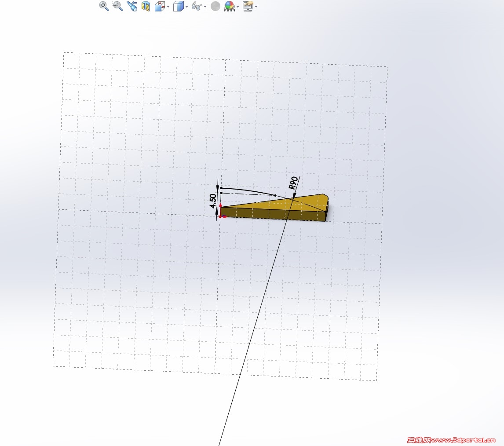Viewport: 504px width, 446px height.
Task: Select the R90 radius dimension
Action: click(x=293, y=183)
